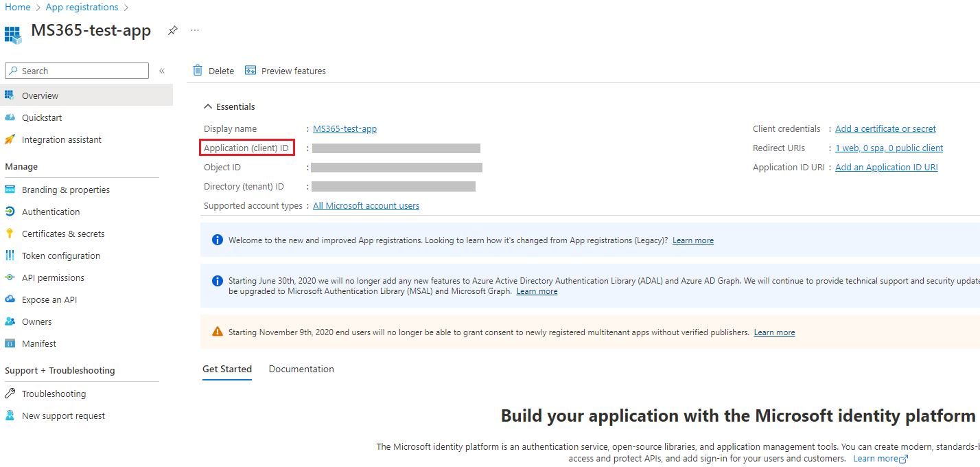
Task: Click Add an Application ID URI link
Action: tap(886, 167)
